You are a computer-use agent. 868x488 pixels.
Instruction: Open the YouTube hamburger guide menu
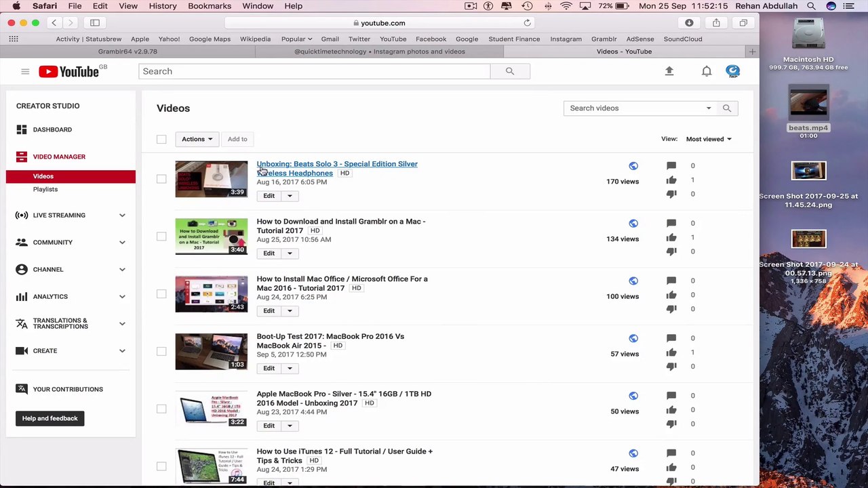point(25,71)
